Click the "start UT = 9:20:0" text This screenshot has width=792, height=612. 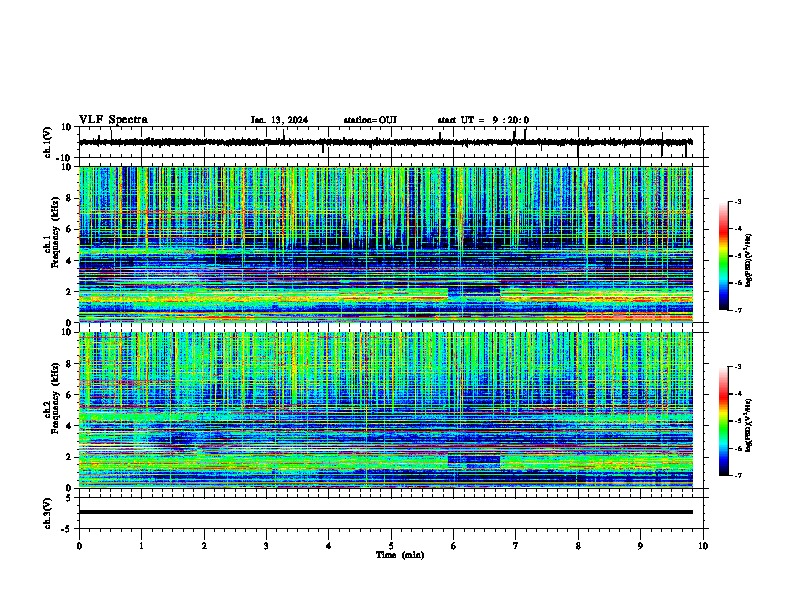tap(483, 120)
